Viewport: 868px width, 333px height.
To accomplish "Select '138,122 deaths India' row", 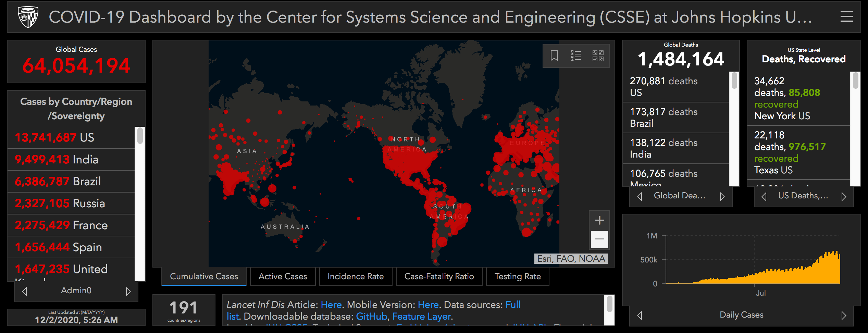I will coord(676,148).
